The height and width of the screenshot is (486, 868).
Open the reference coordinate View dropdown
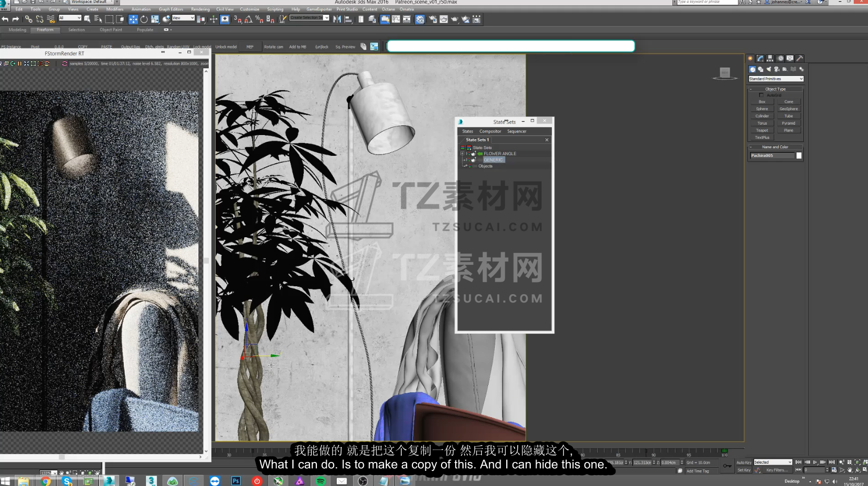click(x=183, y=18)
